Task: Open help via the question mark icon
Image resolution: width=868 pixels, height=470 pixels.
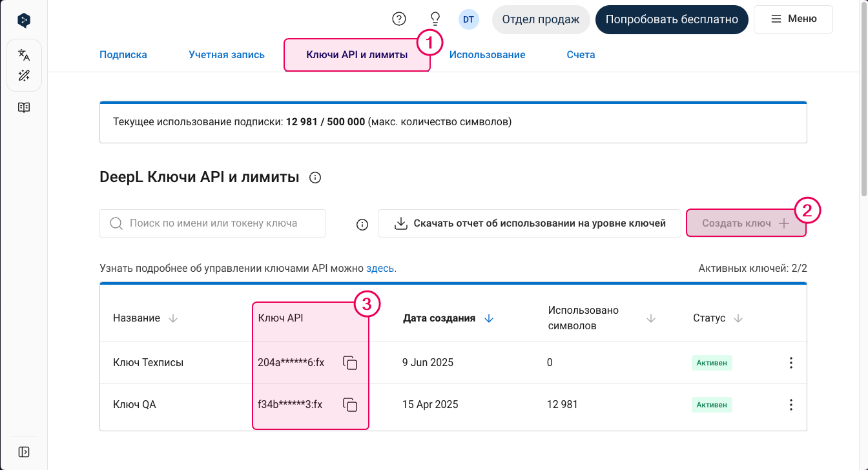Action: coord(399,19)
